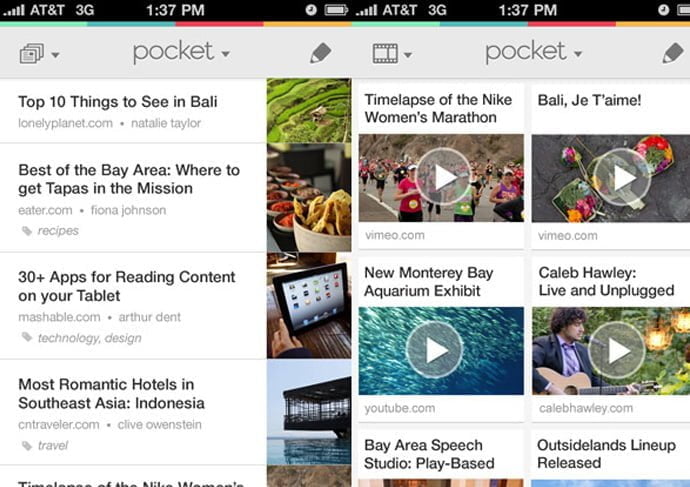The width and height of the screenshot is (690, 487).
Task: Open Most Romantic Hotels in Southeast Asia
Action: [x=111, y=394]
